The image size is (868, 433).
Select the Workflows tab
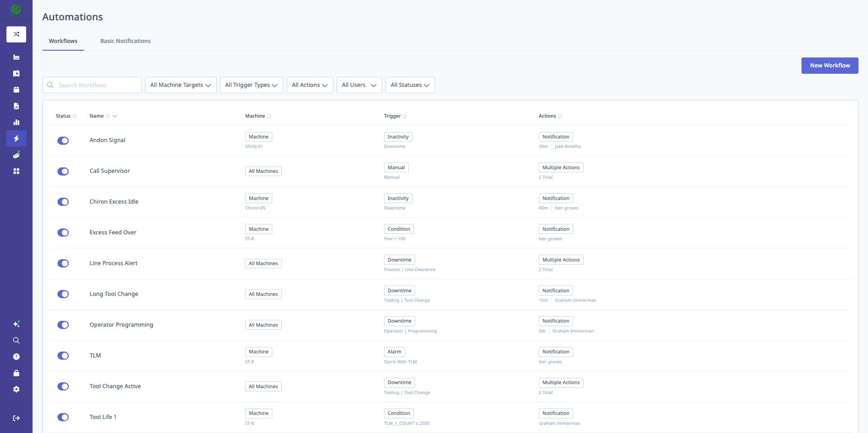[63, 41]
